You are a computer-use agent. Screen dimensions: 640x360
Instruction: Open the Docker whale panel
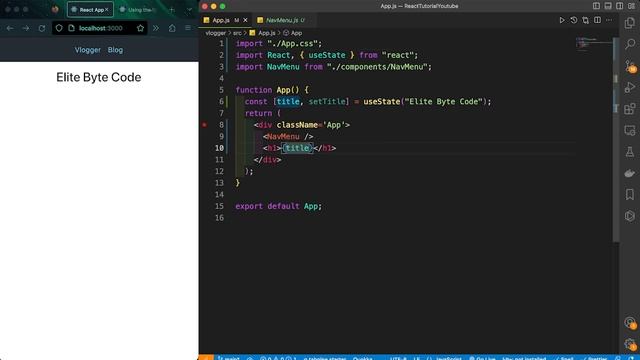coord(630,173)
